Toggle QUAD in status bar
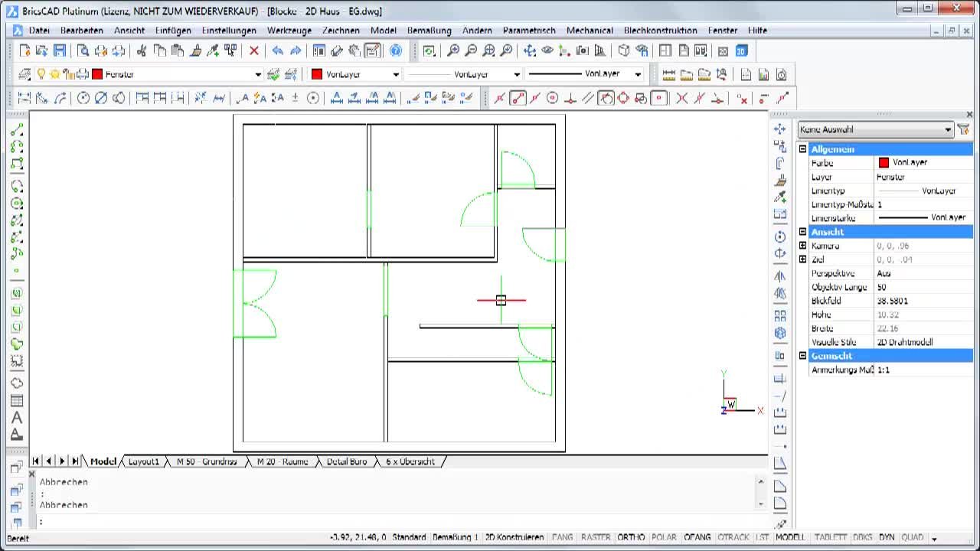Image resolution: width=980 pixels, height=551 pixels. click(913, 537)
